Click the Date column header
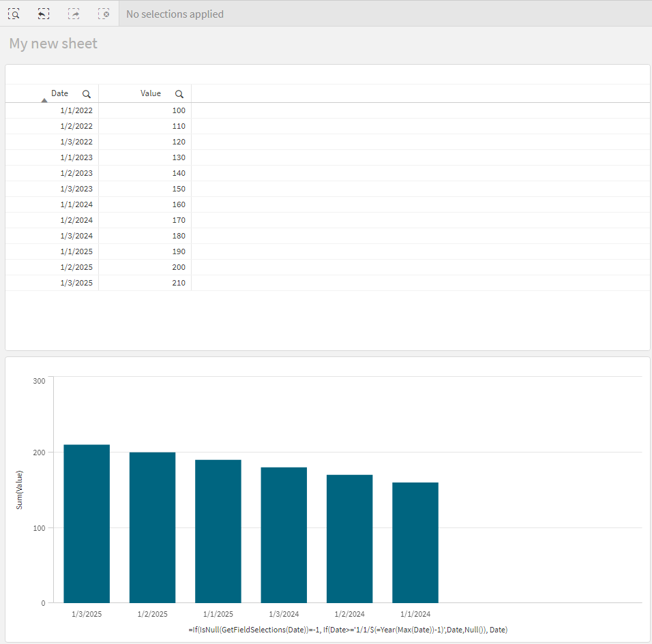 coord(60,93)
